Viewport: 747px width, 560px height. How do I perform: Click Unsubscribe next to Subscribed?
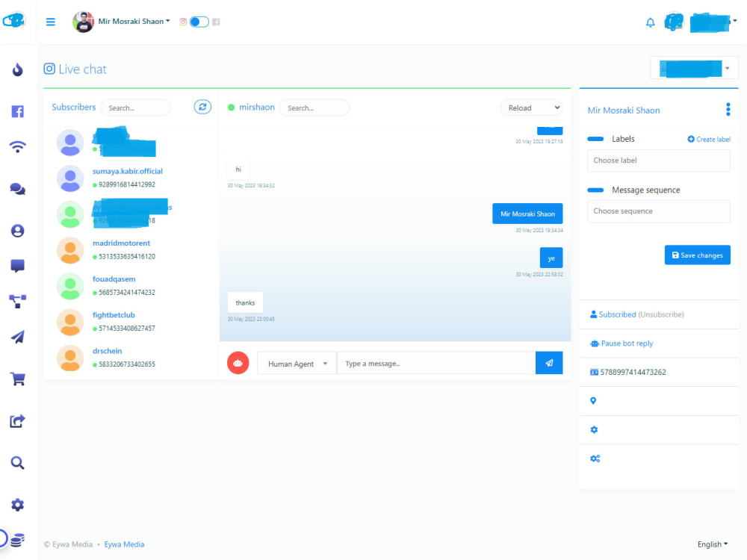[661, 314]
